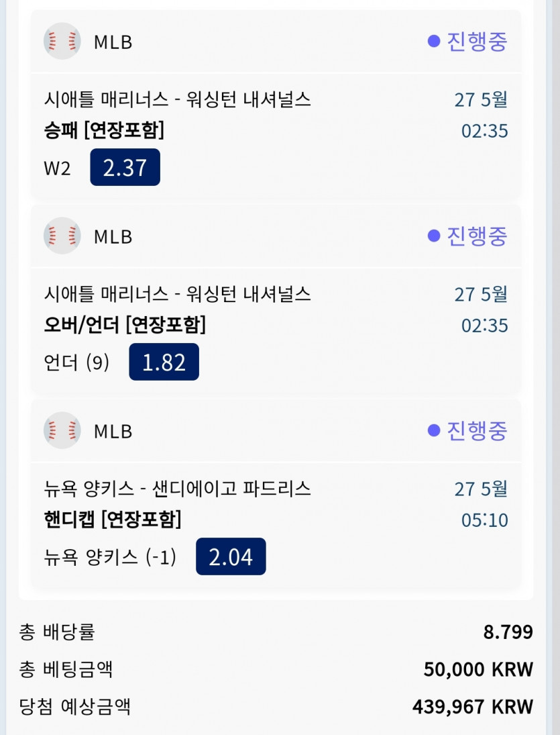
Task: Click the 439,967 KRW expected payout
Action: click(x=473, y=707)
